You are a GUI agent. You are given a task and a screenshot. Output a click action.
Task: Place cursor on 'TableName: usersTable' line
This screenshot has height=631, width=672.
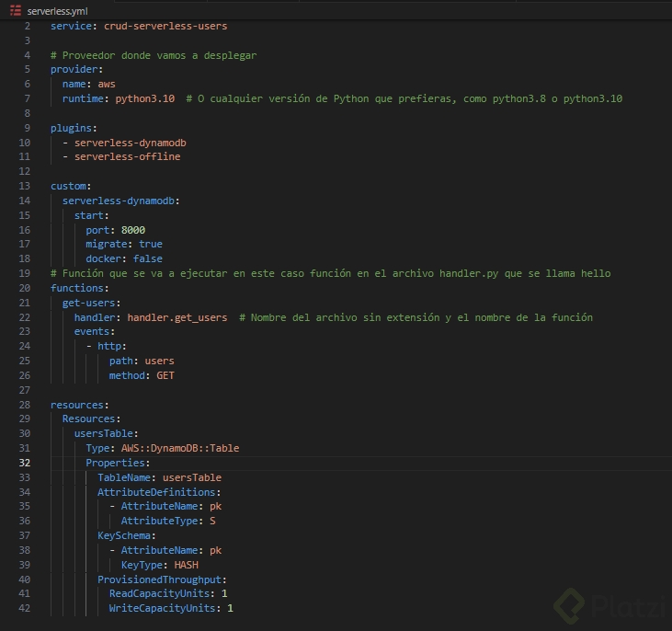click(x=159, y=477)
